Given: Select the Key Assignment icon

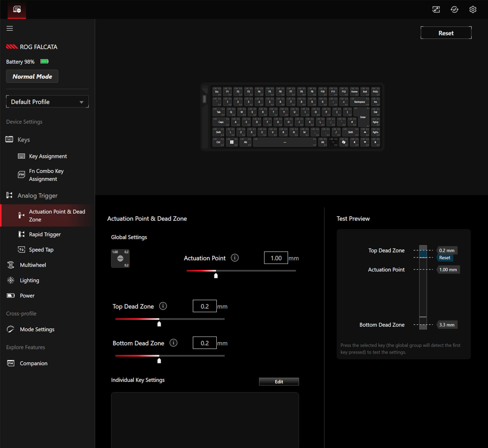Looking at the screenshot, I should click(22, 156).
